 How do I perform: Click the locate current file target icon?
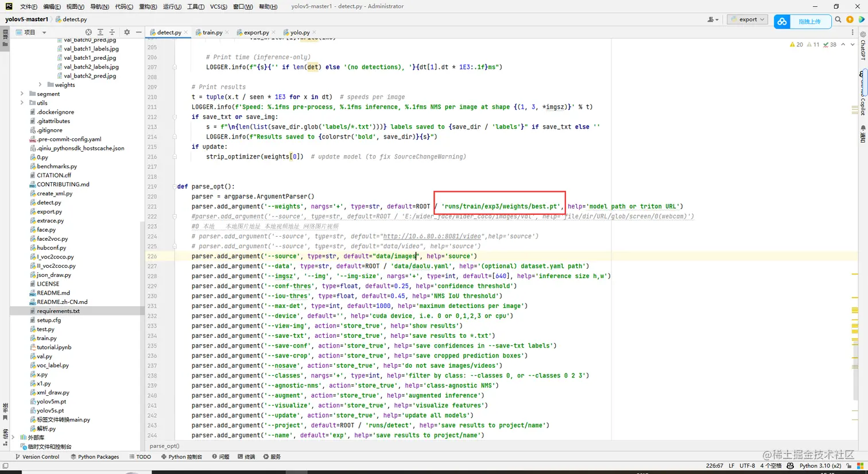[x=88, y=32]
